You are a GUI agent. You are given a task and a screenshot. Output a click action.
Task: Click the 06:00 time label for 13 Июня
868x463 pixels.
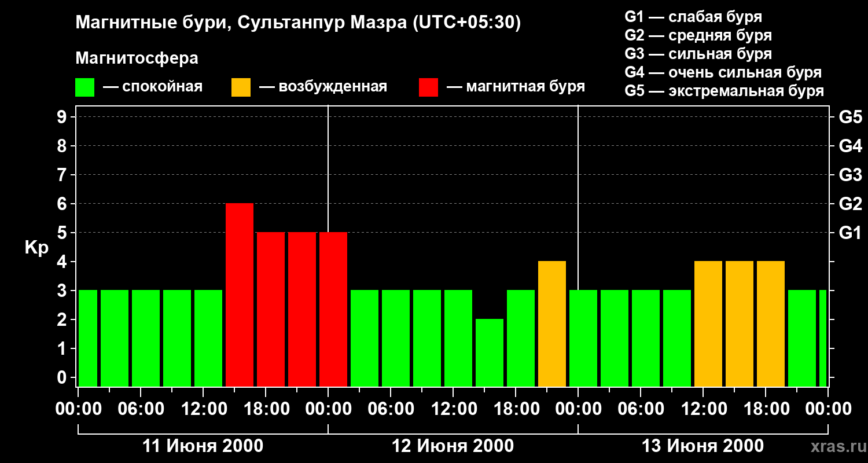[x=641, y=409]
